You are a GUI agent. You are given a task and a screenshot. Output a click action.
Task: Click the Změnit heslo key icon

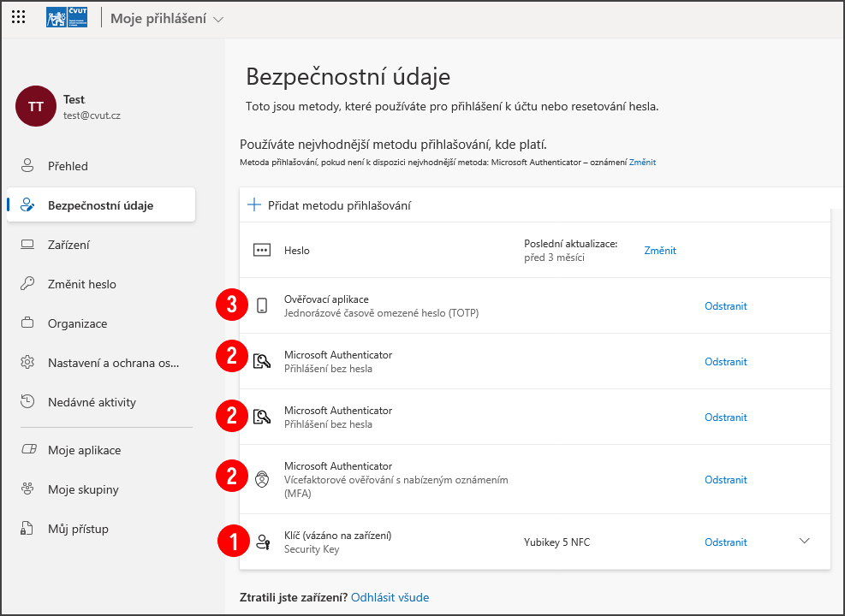28,284
